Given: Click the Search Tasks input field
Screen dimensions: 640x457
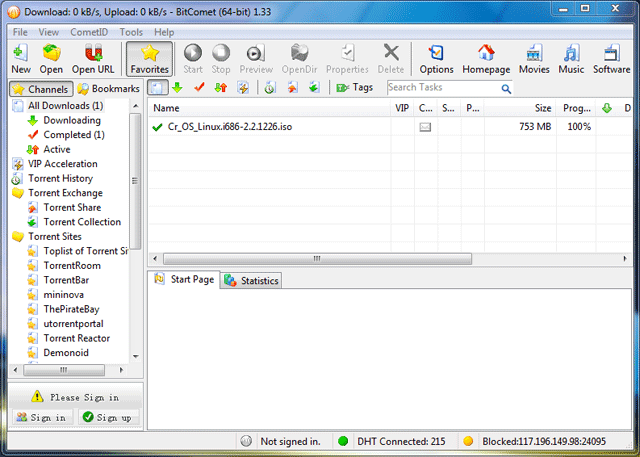Looking at the screenshot, I should tap(443, 88).
